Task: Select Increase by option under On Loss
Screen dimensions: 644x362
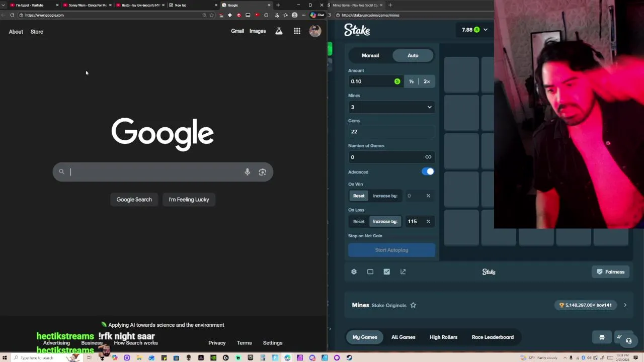Action: click(x=385, y=222)
